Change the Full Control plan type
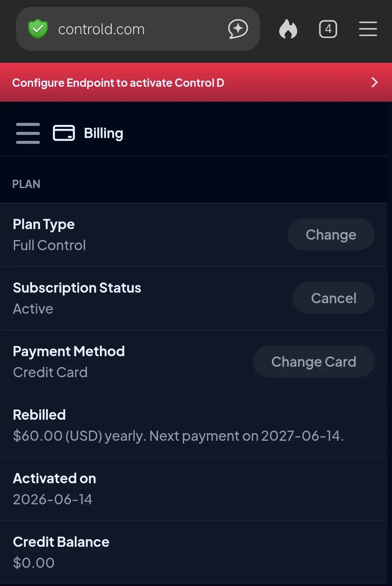 [331, 234]
